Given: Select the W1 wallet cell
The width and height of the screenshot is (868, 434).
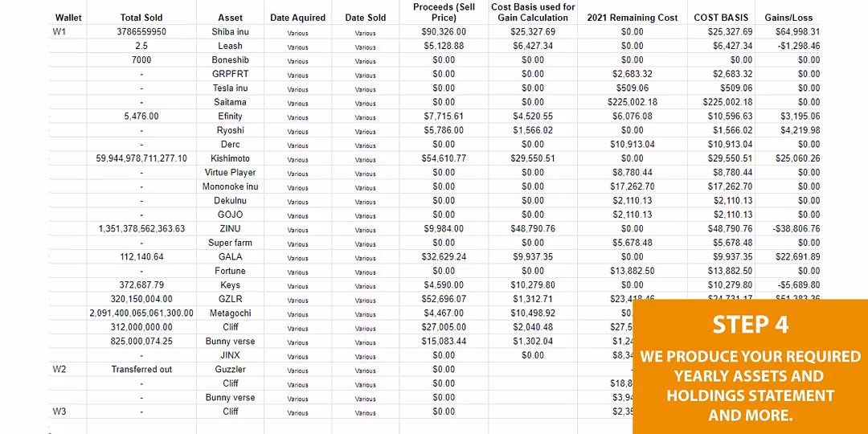Looking at the screenshot, I should pyautogui.click(x=59, y=32).
